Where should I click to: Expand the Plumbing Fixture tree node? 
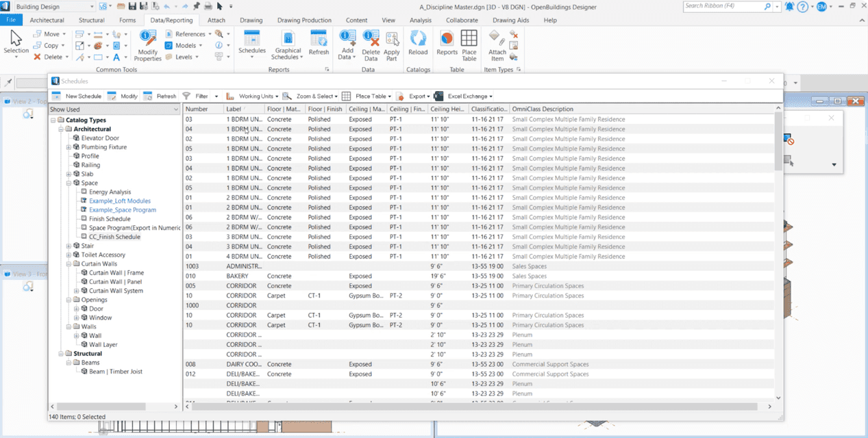coord(69,147)
